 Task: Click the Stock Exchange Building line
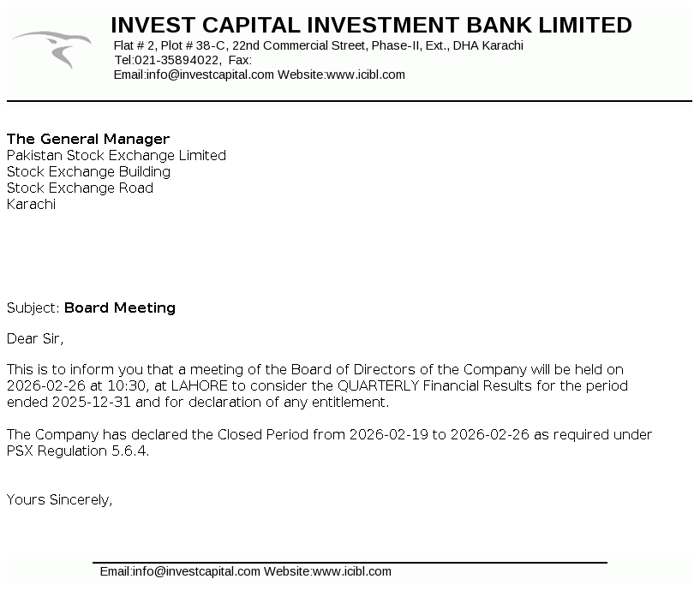pyautogui.click(x=88, y=171)
